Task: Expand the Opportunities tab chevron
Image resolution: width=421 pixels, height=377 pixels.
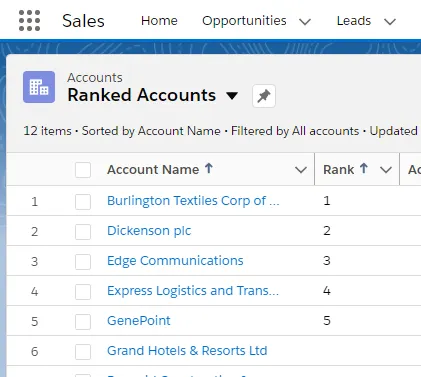Action: tap(305, 22)
